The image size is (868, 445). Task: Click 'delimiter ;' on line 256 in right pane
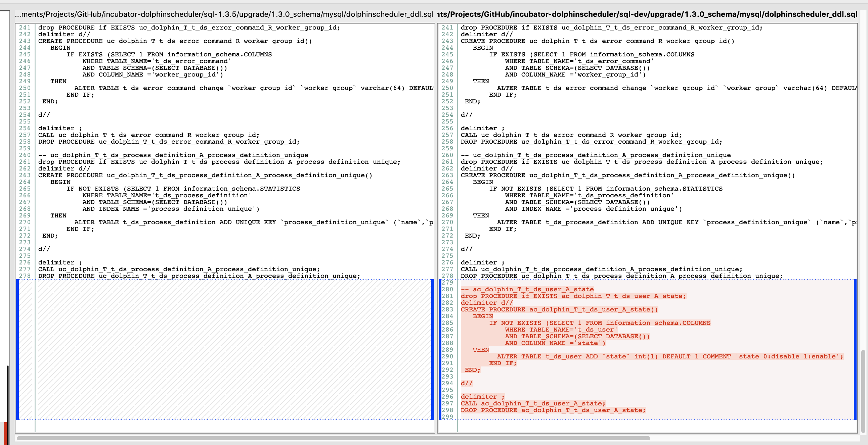[x=482, y=128]
